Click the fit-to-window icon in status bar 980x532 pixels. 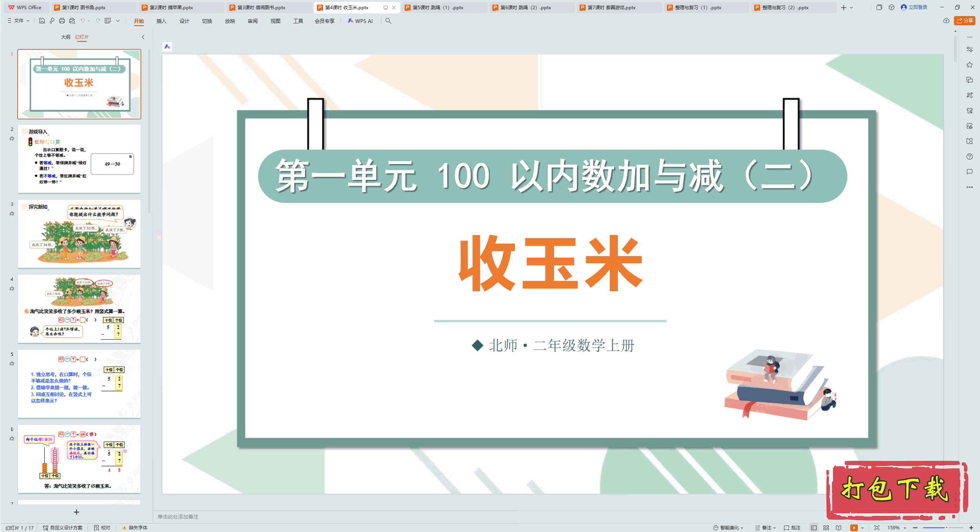[877, 527]
